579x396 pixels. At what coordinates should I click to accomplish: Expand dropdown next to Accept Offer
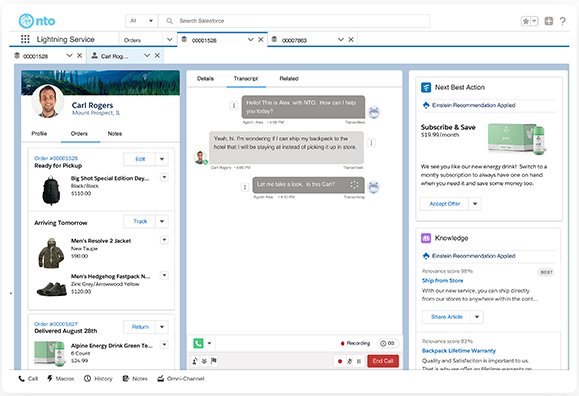pos(475,204)
